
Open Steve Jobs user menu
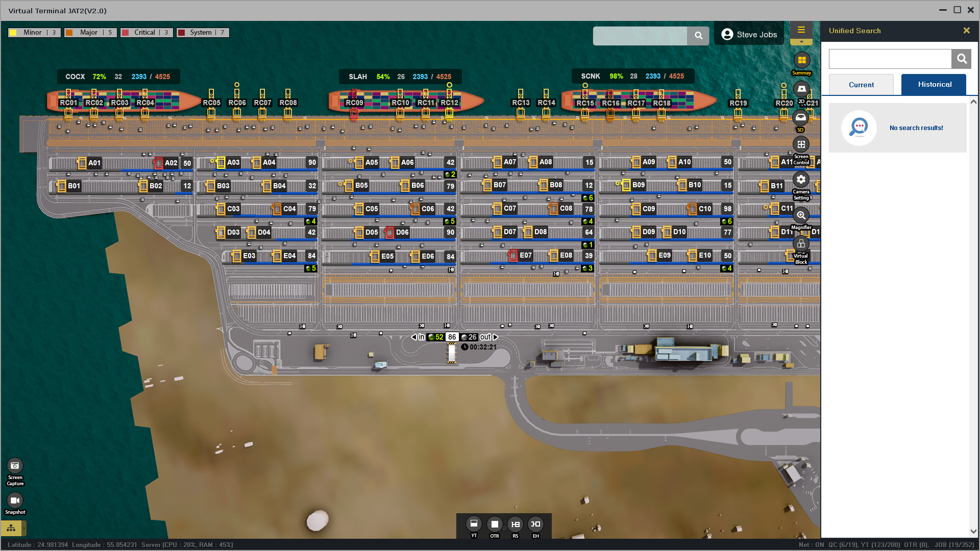(749, 34)
